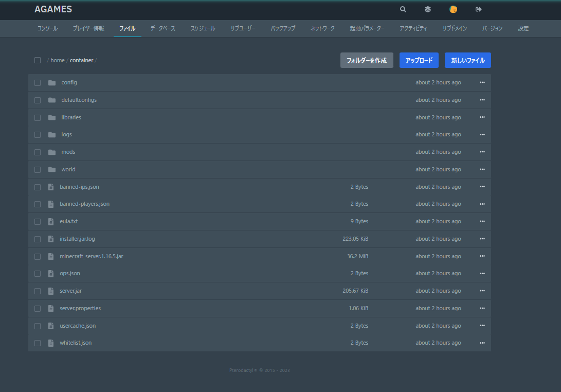Open the search magnifier icon

point(403,9)
